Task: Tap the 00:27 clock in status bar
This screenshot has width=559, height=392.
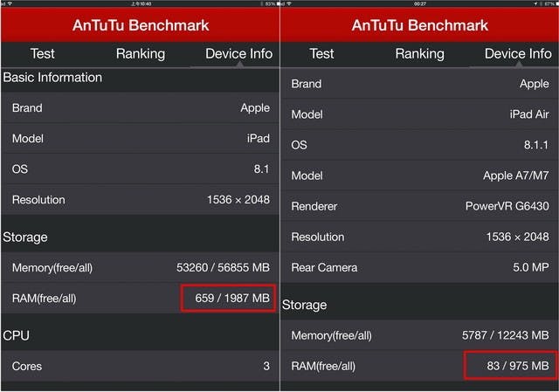Action: (419, 3)
